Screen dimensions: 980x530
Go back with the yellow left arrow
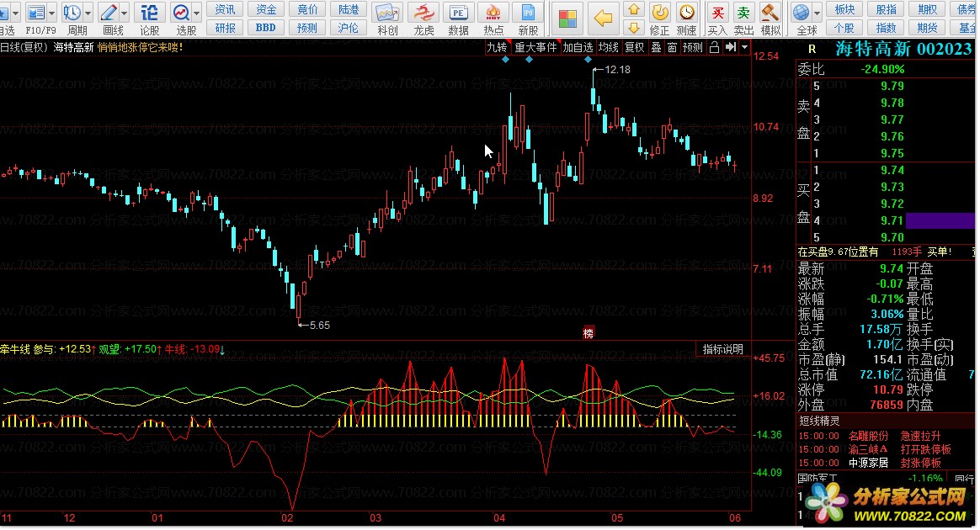pos(603,19)
